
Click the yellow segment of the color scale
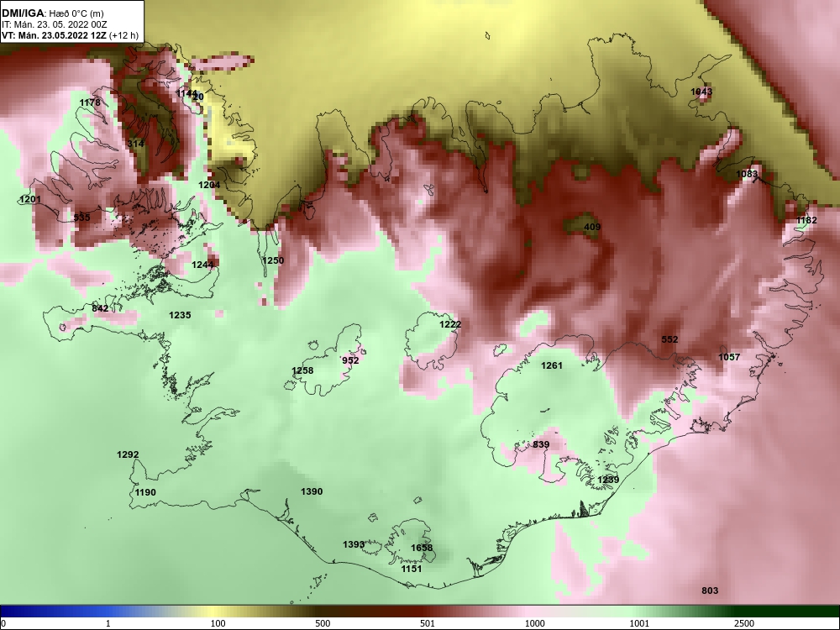[214, 612]
